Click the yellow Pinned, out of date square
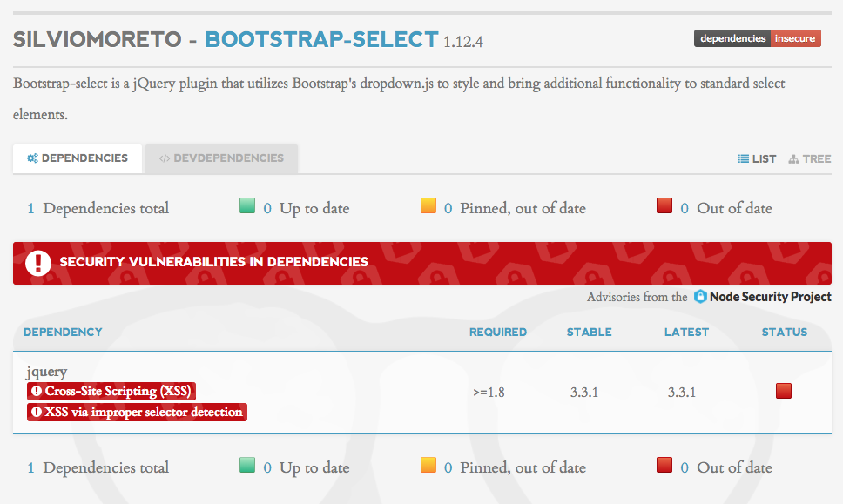 [x=429, y=205]
